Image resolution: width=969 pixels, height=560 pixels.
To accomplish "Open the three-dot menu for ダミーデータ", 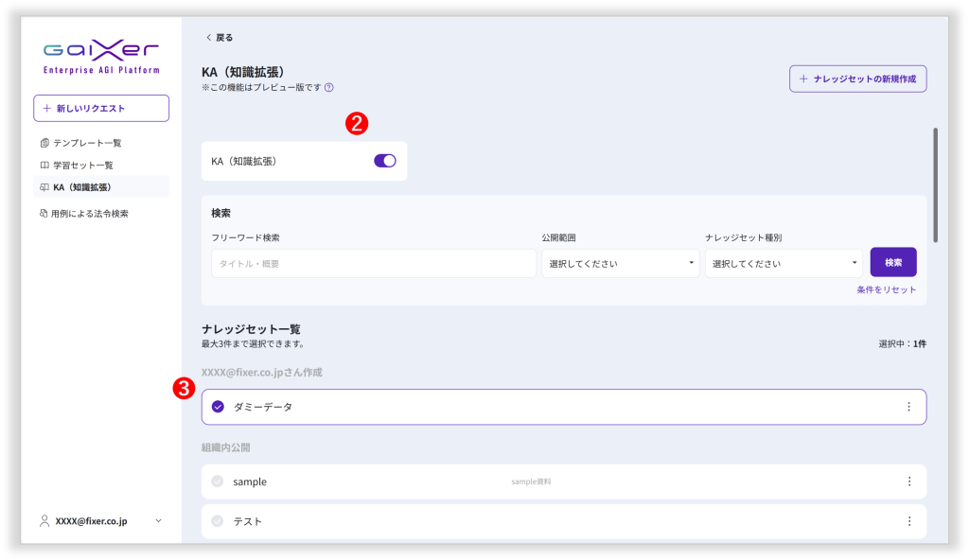I will point(908,407).
